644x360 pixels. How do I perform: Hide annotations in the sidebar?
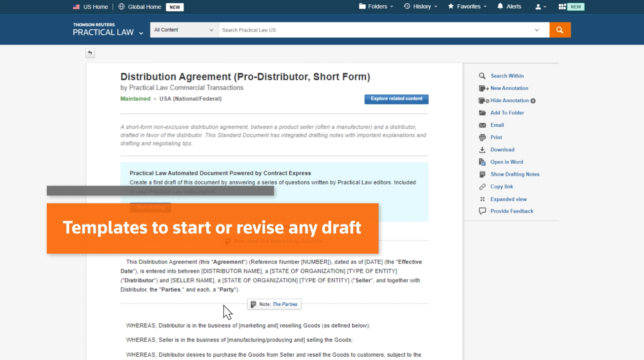[509, 100]
